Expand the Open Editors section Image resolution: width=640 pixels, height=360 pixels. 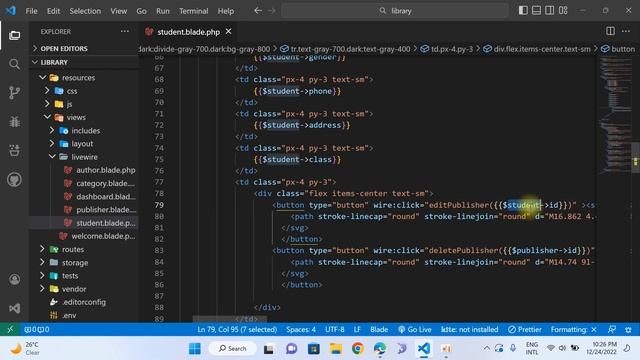(x=84, y=49)
